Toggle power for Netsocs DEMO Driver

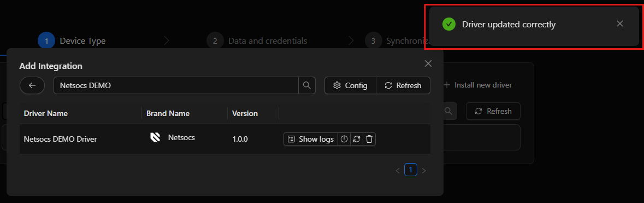point(344,139)
